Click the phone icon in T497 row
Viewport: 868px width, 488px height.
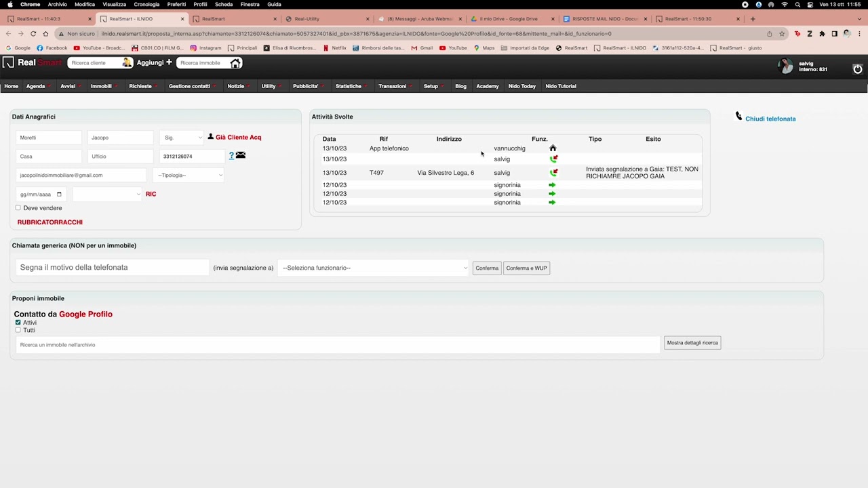(x=553, y=173)
